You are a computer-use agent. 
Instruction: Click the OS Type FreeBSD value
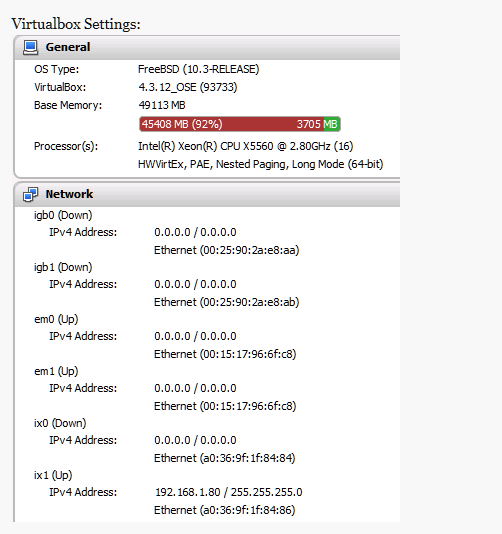point(199,69)
